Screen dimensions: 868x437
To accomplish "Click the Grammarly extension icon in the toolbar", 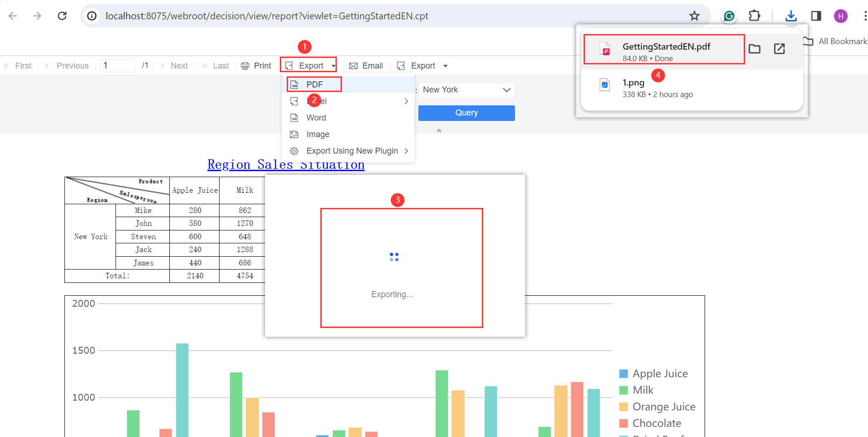I will pos(729,15).
